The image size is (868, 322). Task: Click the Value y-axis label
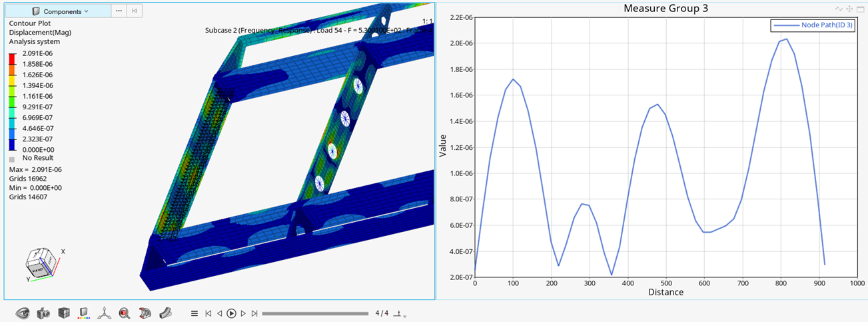[x=443, y=147]
